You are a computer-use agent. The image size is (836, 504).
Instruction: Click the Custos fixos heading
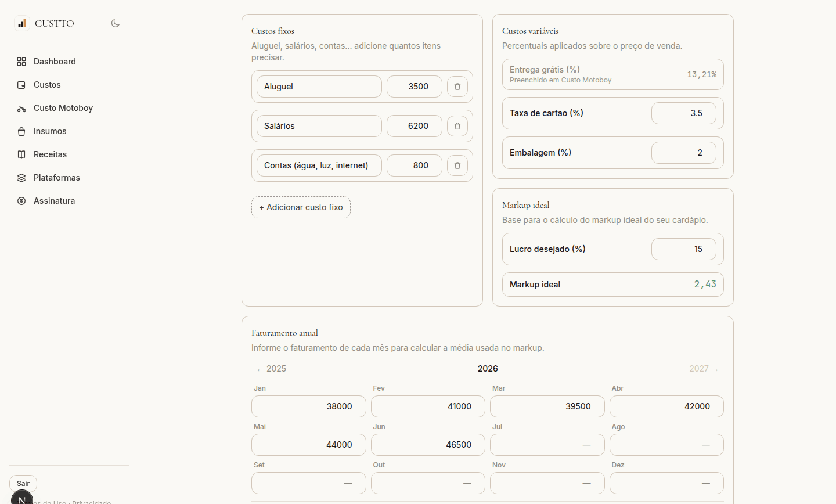pyautogui.click(x=273, y=31)
